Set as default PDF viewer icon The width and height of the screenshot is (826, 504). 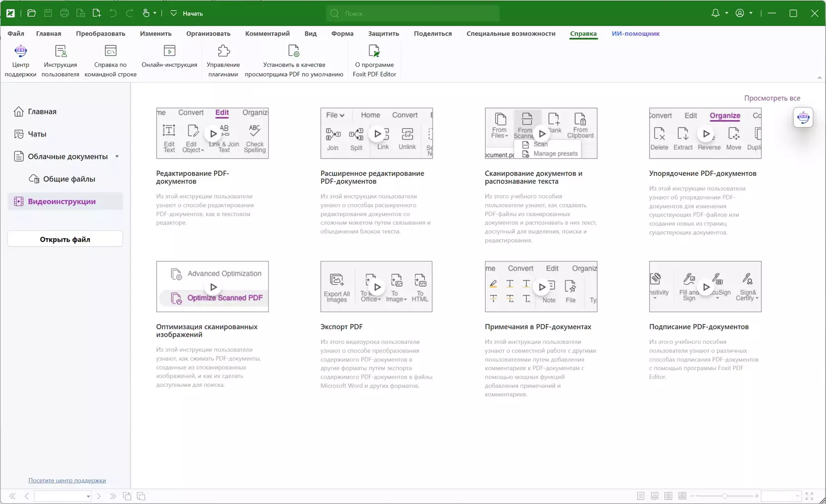[294, 51]
